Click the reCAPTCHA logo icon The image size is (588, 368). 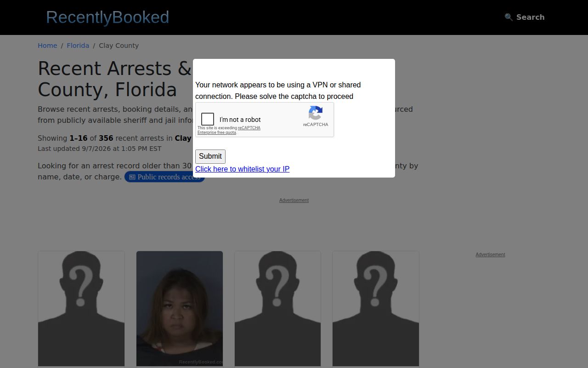pos(316,113)
